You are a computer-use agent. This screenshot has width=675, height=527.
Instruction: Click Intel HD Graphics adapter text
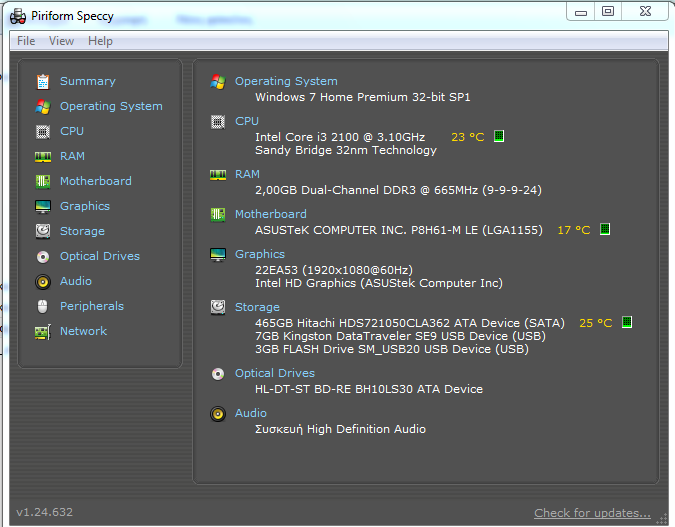pos(379,283)
